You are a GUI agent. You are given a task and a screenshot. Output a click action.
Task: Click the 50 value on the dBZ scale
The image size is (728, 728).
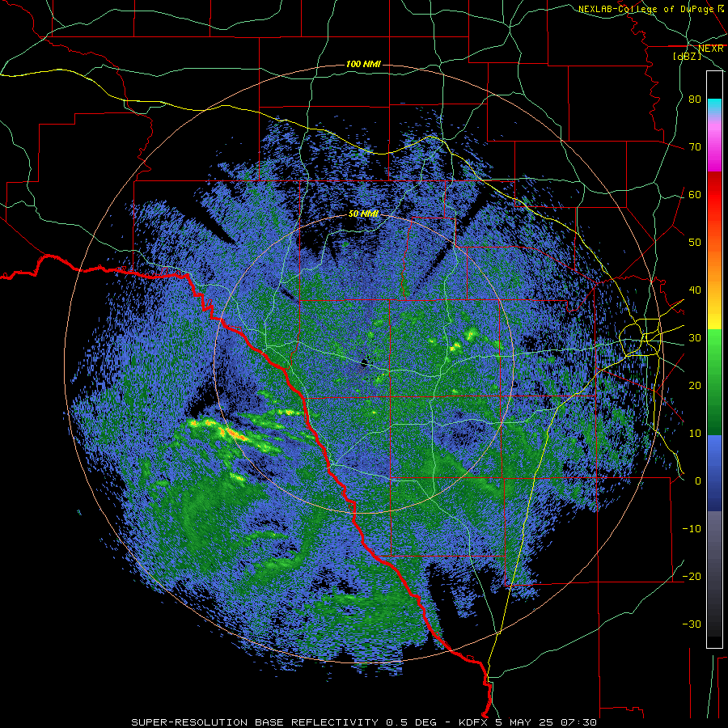(x=695, y=243)
